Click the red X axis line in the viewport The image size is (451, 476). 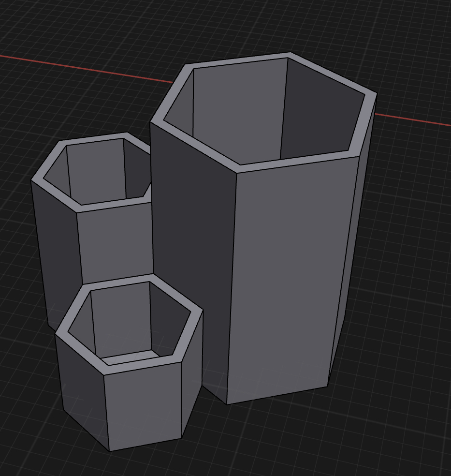[x=87, y=69]
